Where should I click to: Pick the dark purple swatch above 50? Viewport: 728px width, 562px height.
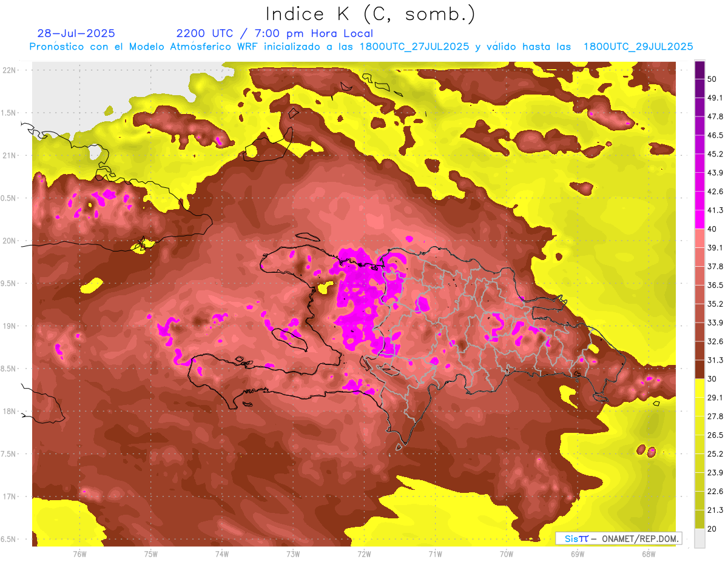(699, 70)
